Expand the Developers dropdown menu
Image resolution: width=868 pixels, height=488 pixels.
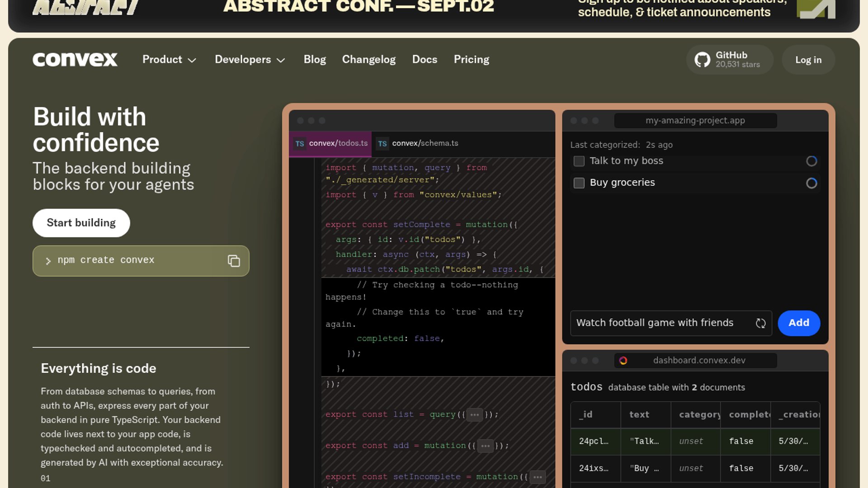tap(250, 60)
